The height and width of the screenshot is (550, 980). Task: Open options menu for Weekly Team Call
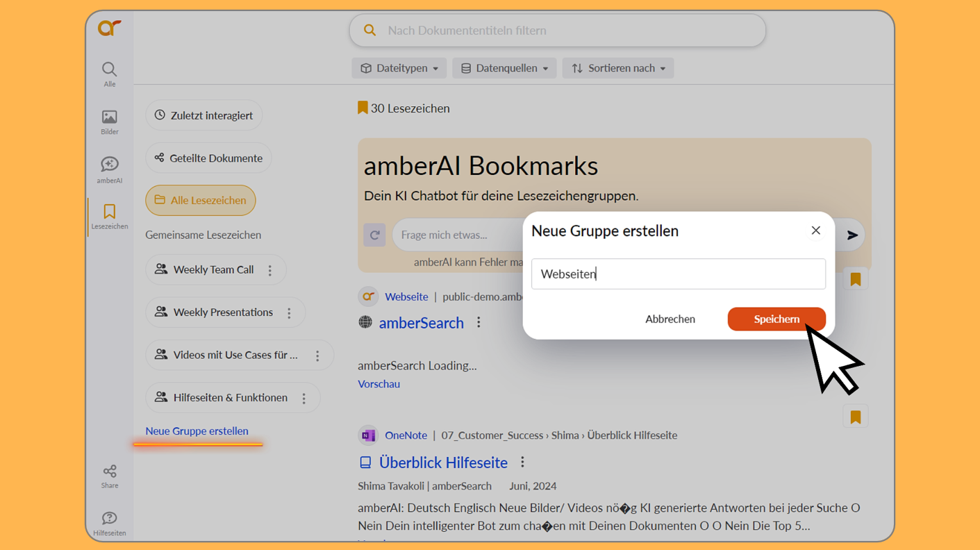[x=270, y=270]
